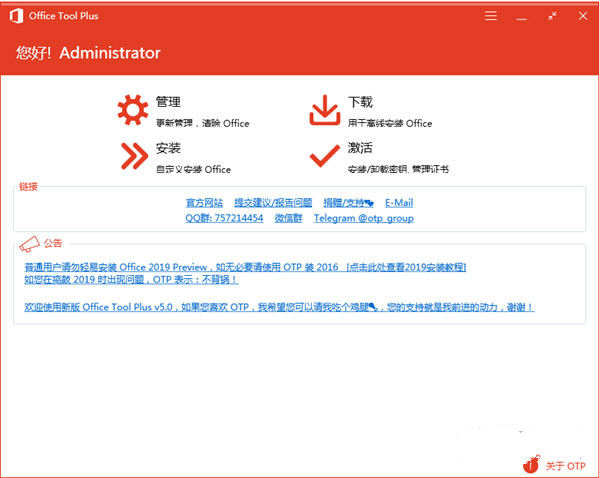600x478 pixels.
Task: Click the 您好! Administrator greeting
Action: (88, 53)
